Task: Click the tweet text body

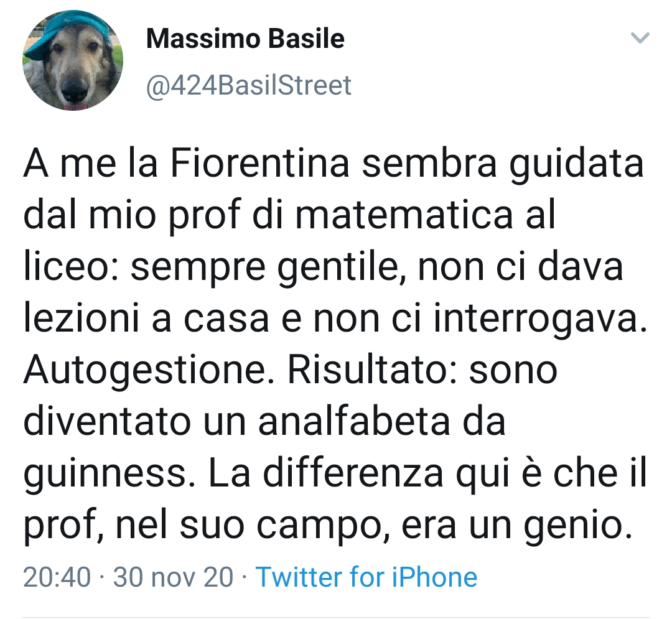Action: coord(336,342)
